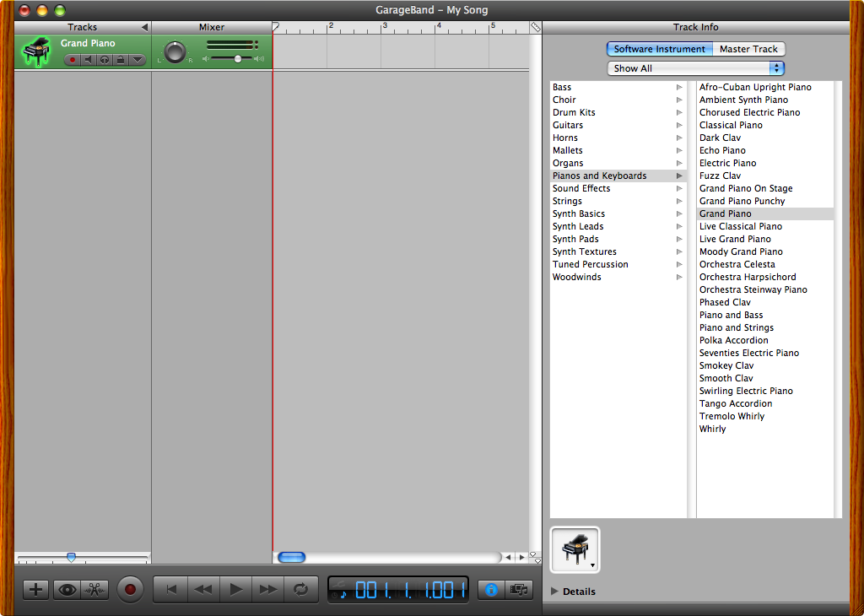The height and width of the screenshot is (616, 864).
Task: Select the Software Instrument tab
Action: coord(659,49)
